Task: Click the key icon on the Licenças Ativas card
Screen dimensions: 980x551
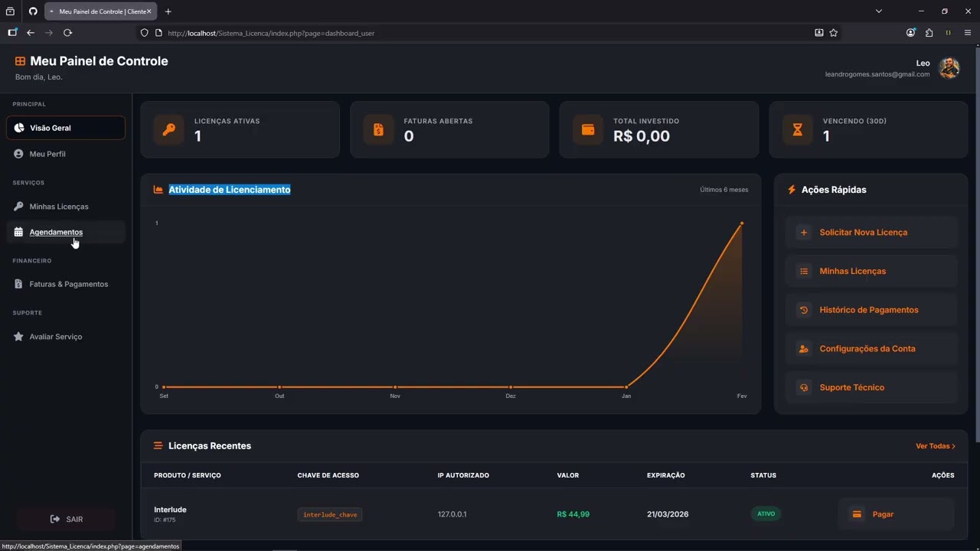Action: click(x=168, y=130)
